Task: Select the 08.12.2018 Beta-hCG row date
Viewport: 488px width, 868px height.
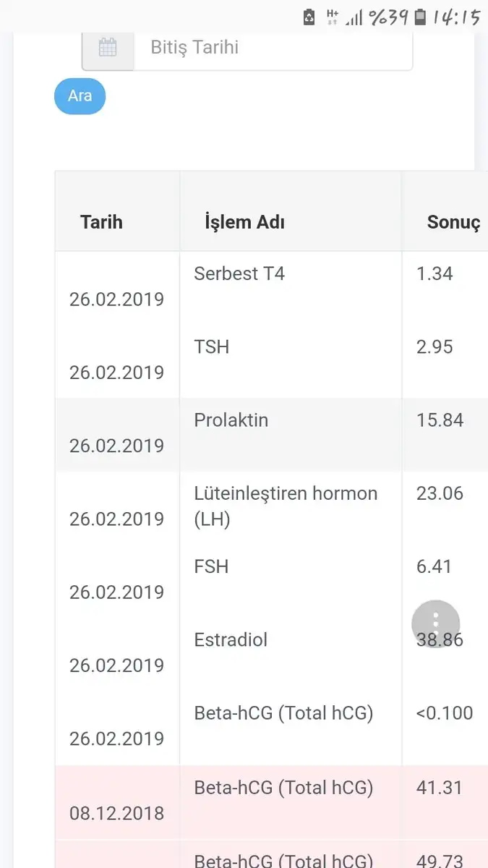Action: click(116, 813)
